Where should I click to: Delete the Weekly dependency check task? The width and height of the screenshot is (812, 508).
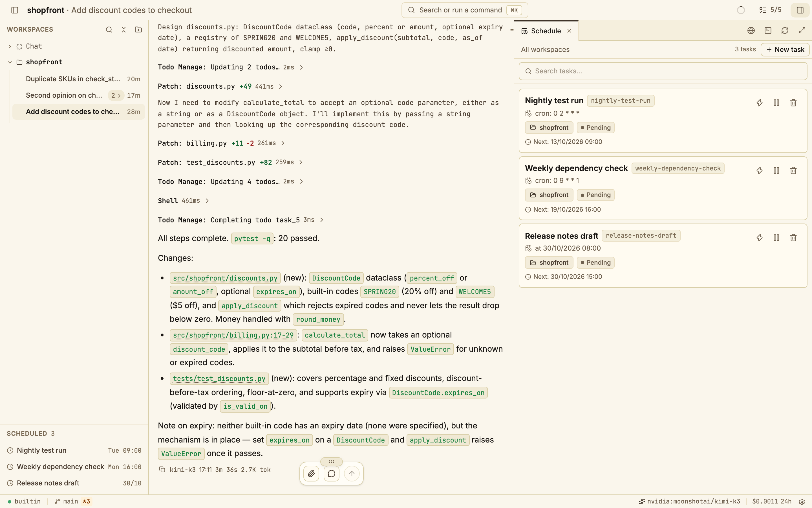(x=793, y=171)
